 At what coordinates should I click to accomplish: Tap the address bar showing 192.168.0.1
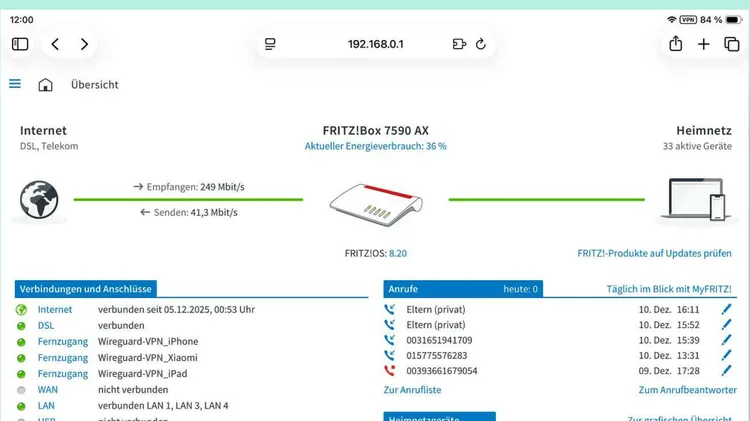375,44
